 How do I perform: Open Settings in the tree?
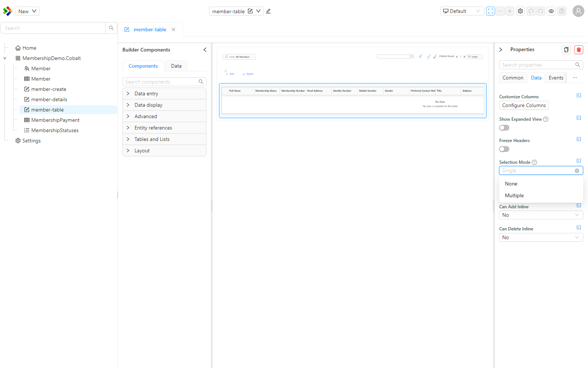click(x=28, y=141)
